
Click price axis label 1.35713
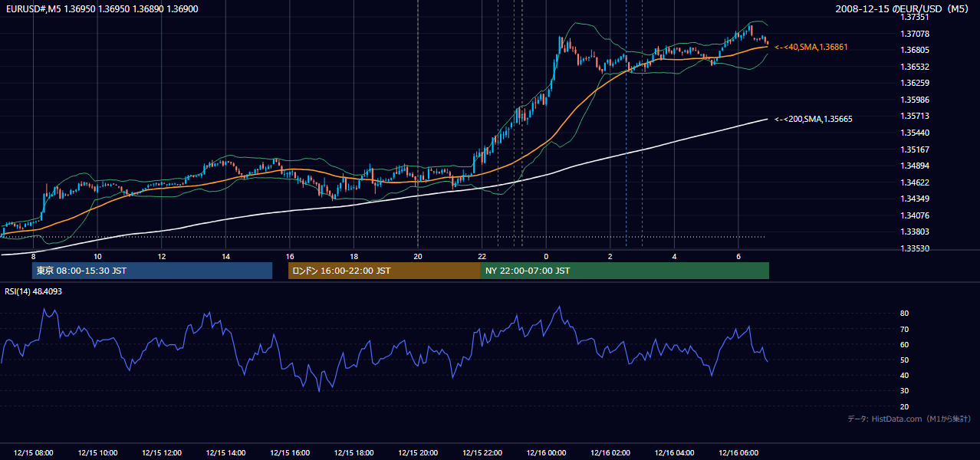point(916,116)
